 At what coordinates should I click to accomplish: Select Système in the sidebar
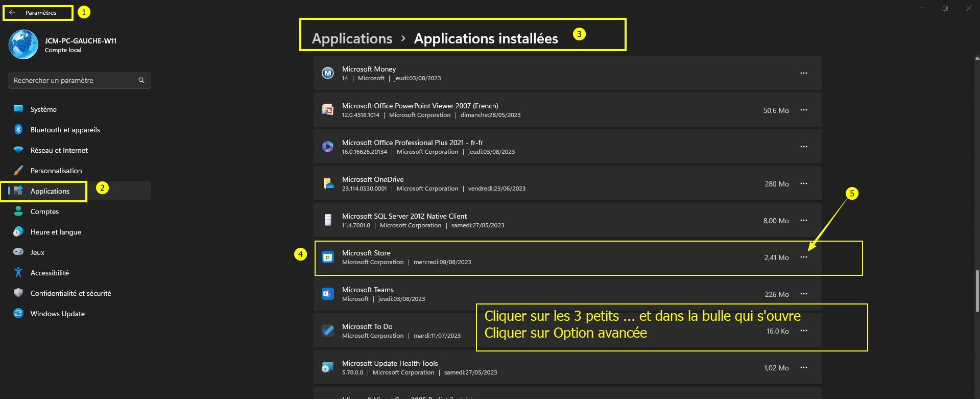coord(43,109)
